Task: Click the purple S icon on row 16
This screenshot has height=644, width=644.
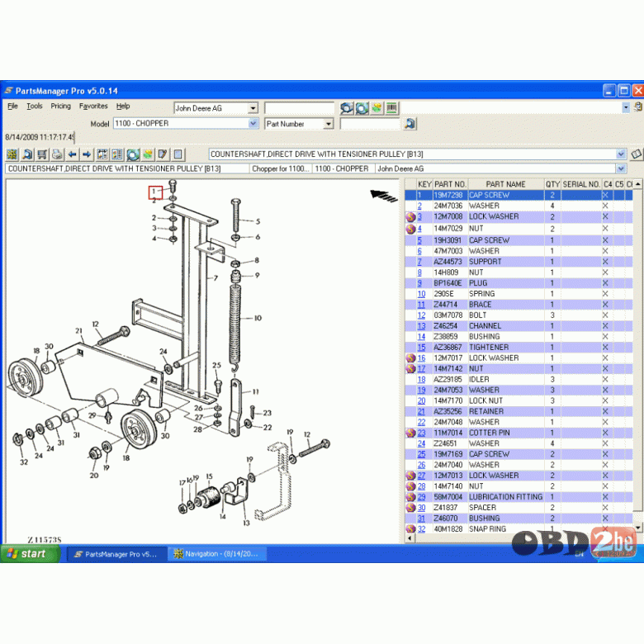Action: pos(410,358)
